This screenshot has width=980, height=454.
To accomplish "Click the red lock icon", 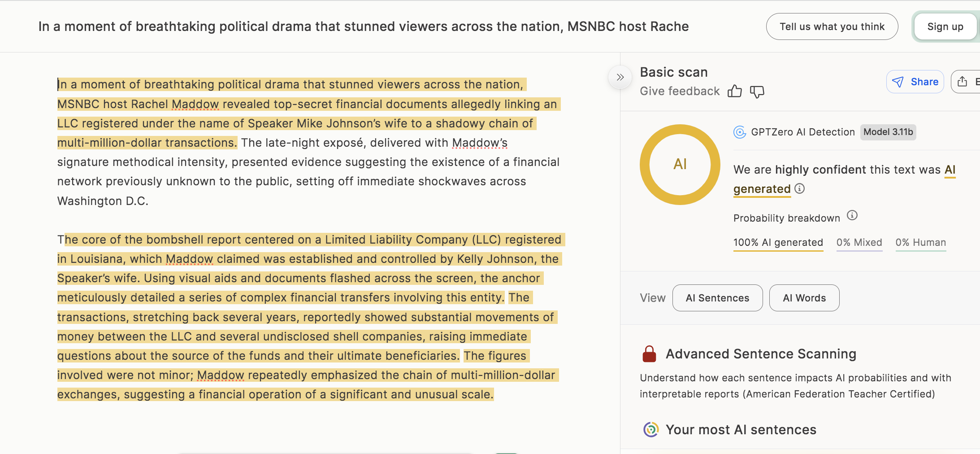I will pos(649,354).
